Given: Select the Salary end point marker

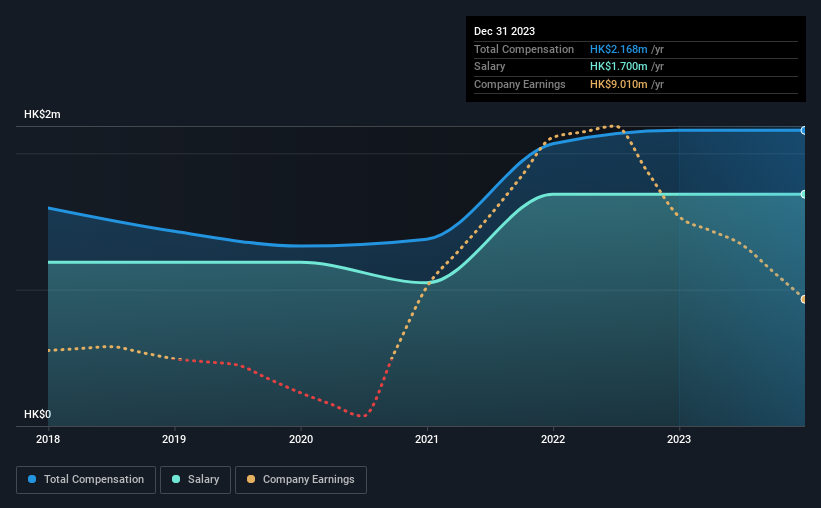Looking at the screenshot, I should pyautogui.click(x=804, y=194).
